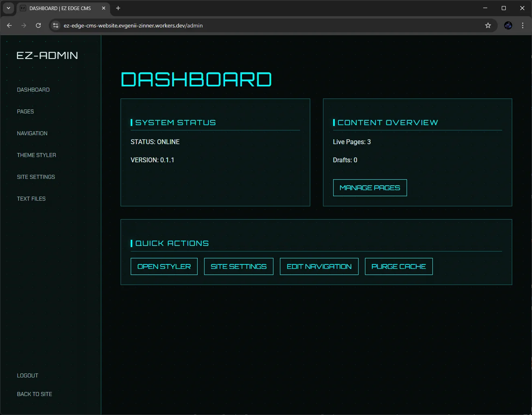
Task: Click the Manage Pages button
Action: 370,188
